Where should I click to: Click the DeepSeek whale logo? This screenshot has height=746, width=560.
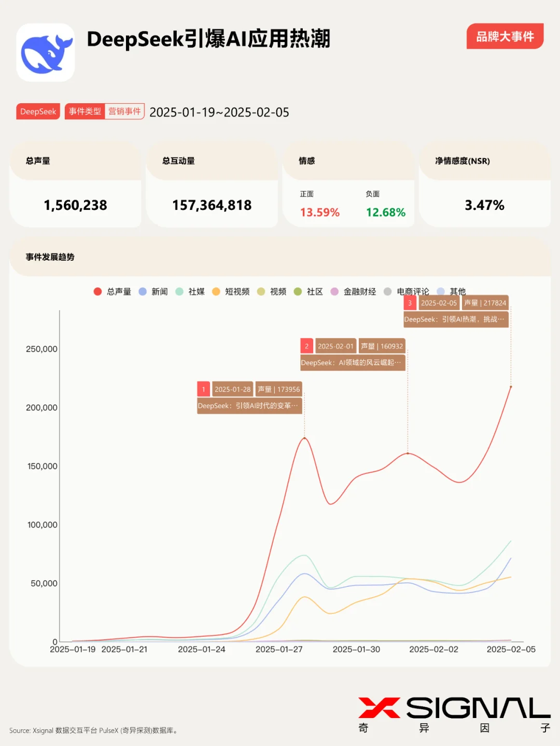(x=46, y=52)
